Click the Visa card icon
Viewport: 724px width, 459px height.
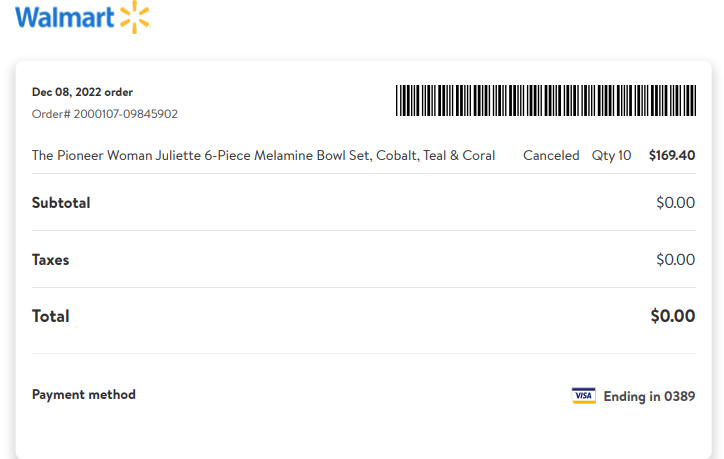pos(584,396)
